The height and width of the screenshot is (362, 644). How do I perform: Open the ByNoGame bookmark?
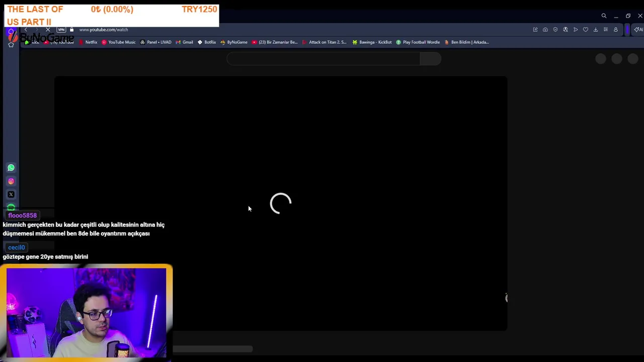click(x=234, y=42)
